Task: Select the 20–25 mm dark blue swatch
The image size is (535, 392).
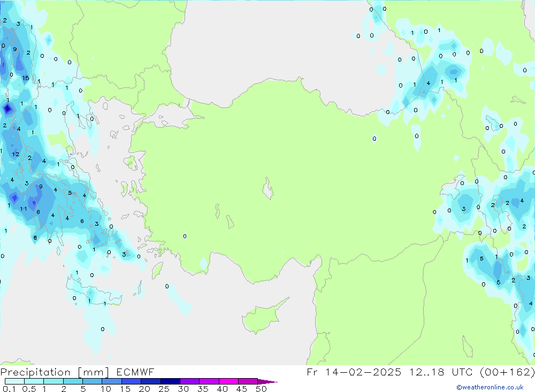Action: pyautogui.click(x=151, y=381)
